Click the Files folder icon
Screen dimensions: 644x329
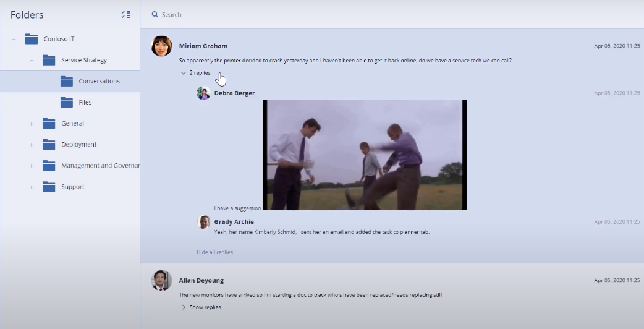(x=67, y=102)
